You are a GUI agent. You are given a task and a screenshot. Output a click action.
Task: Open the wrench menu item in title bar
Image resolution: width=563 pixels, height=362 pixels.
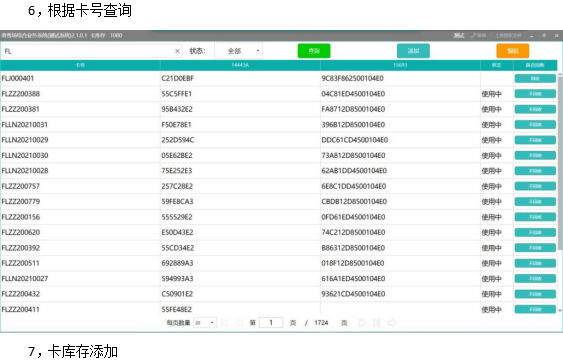pos(478,35)
